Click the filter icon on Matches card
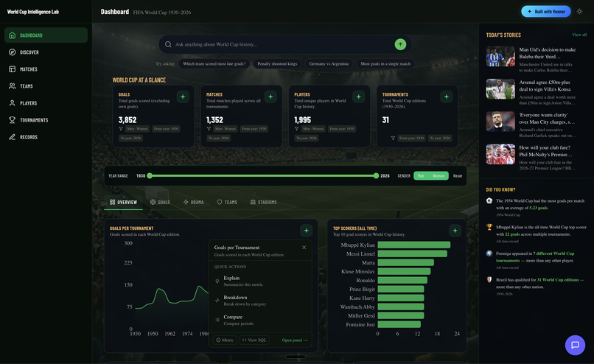Screen dimensions: 594x364 click(209, 129)
